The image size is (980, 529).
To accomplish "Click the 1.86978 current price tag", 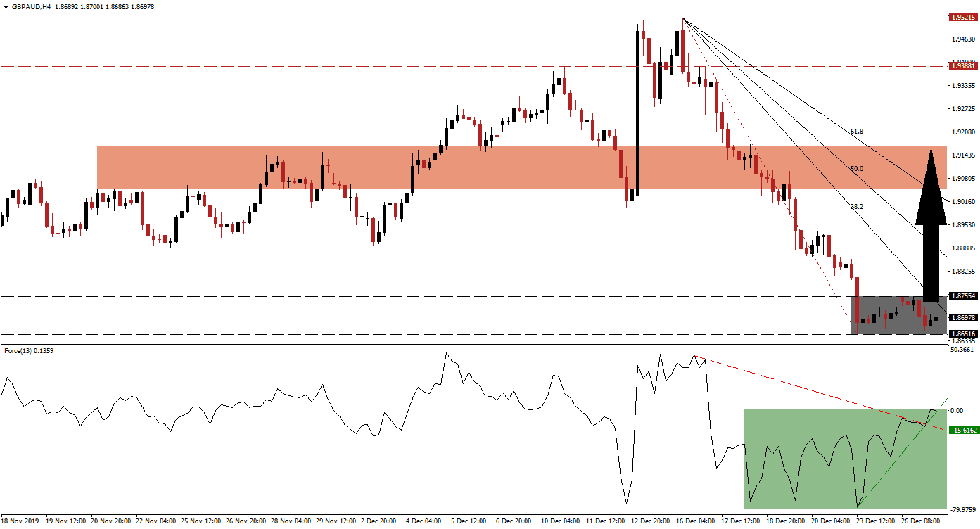I will (962, 317).
